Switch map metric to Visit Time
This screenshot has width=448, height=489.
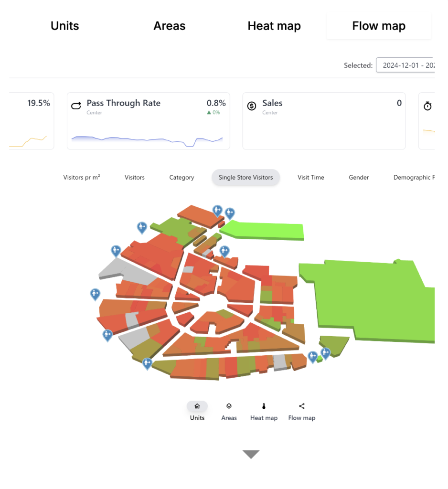(x=310, y=177)
